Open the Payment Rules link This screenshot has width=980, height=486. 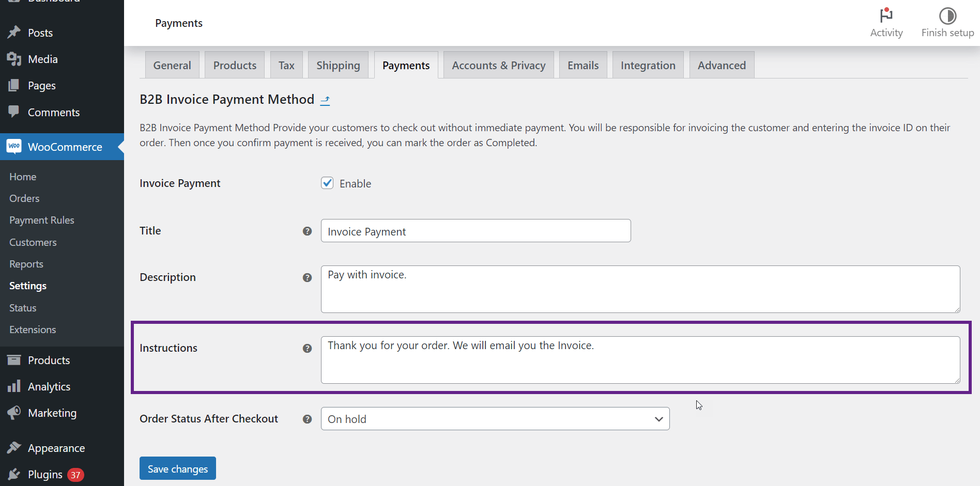click(41, 220)
